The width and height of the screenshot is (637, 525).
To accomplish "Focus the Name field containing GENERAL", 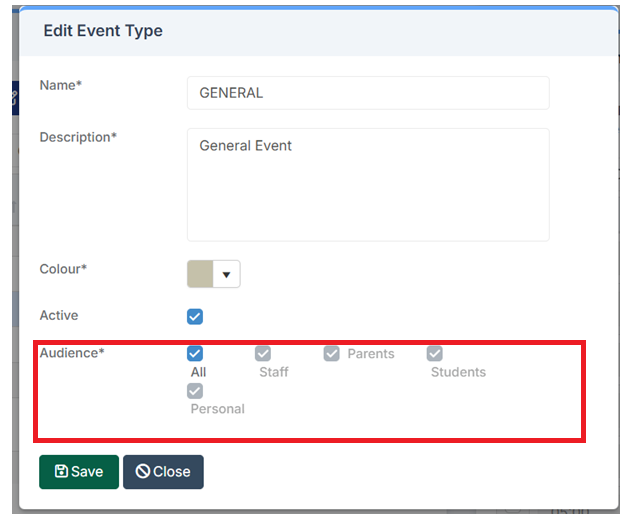I will pos(367,93).
